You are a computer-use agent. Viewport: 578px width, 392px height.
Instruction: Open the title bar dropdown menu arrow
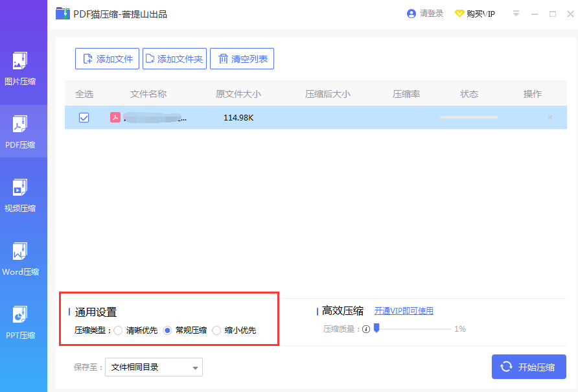click(x=516, y=14)
